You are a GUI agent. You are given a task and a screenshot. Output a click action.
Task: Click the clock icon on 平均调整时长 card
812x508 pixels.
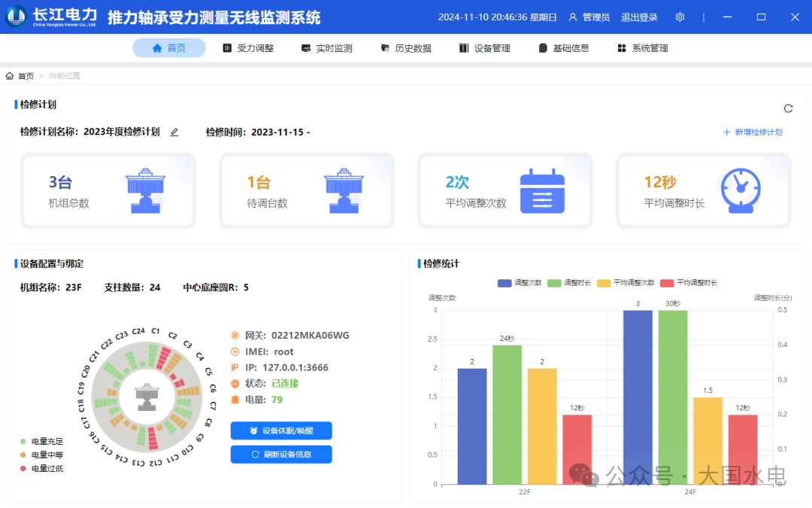click(741, 190)
